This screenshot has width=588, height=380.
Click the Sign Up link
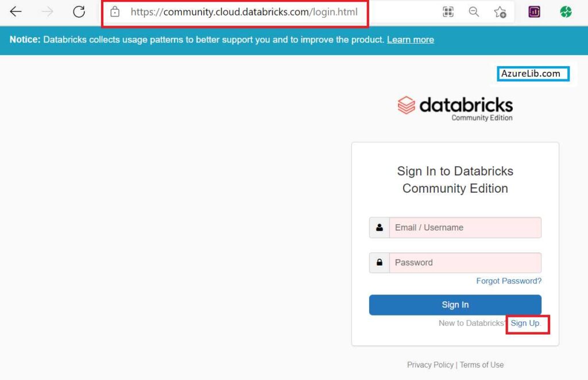tap(525, 323)
